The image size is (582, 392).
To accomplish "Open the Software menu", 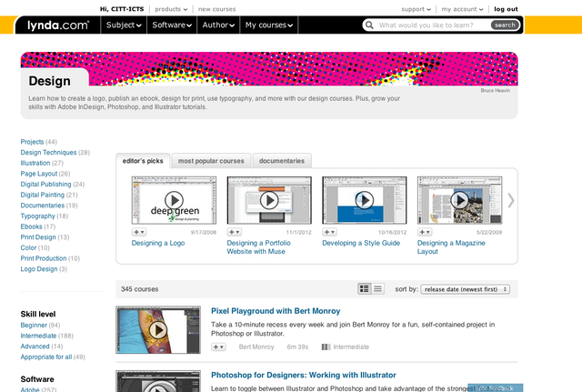I will (x=172, y=25).
